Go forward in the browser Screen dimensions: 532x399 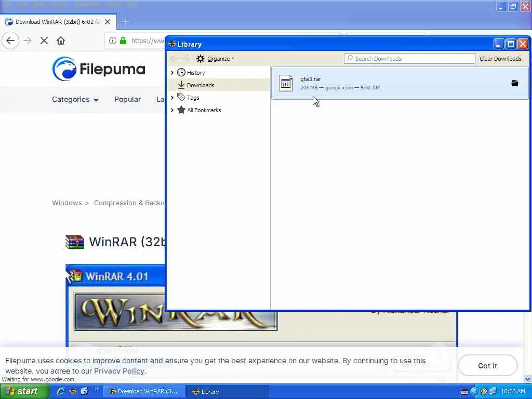coord(28,41)
